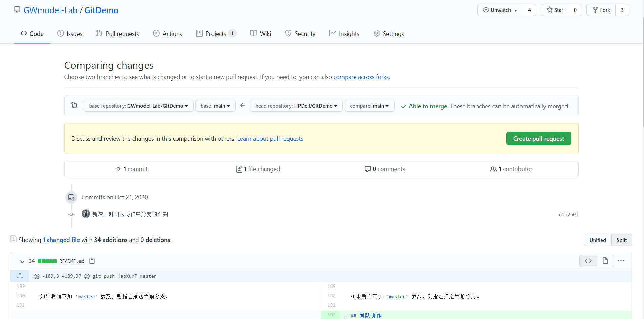Open the README.md three-dots options menu
Screen dimensions: 644x319
(x=621, y=261)
